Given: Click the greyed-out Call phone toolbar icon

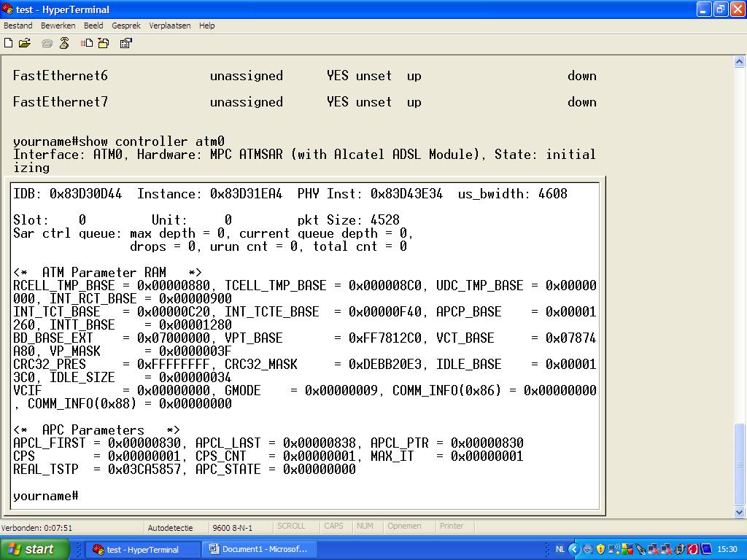Looking at the screenshot, I should pyautogui.click(x=47, y=43).
